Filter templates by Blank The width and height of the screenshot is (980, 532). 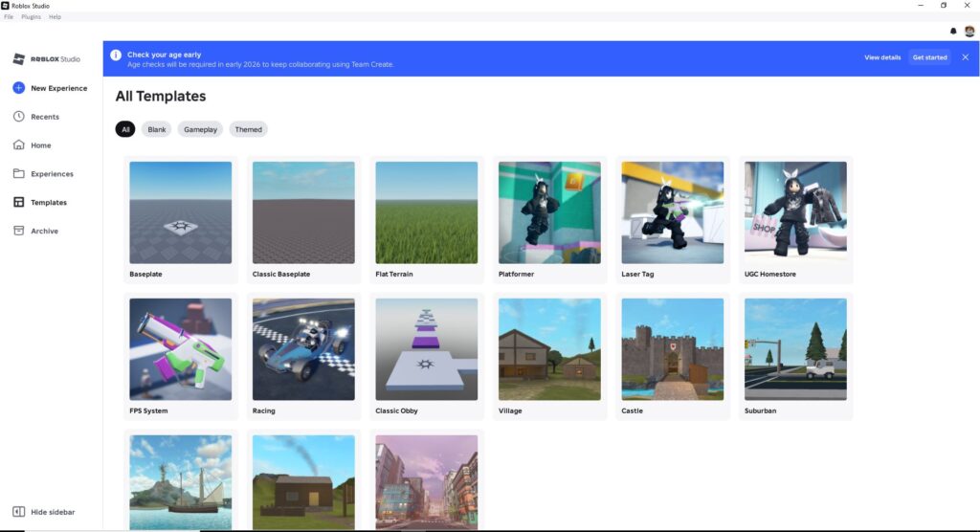157,129
